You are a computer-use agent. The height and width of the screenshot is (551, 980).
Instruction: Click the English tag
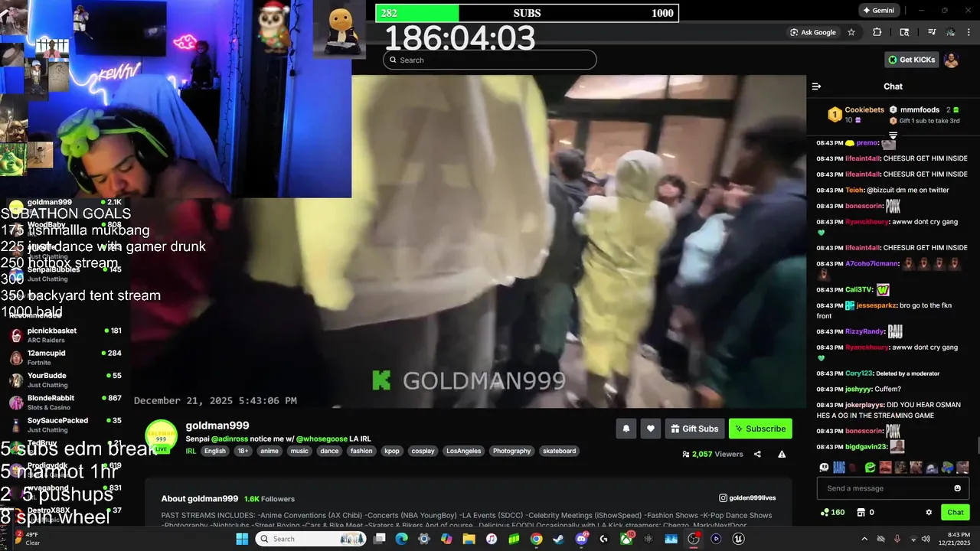[215, 451]
